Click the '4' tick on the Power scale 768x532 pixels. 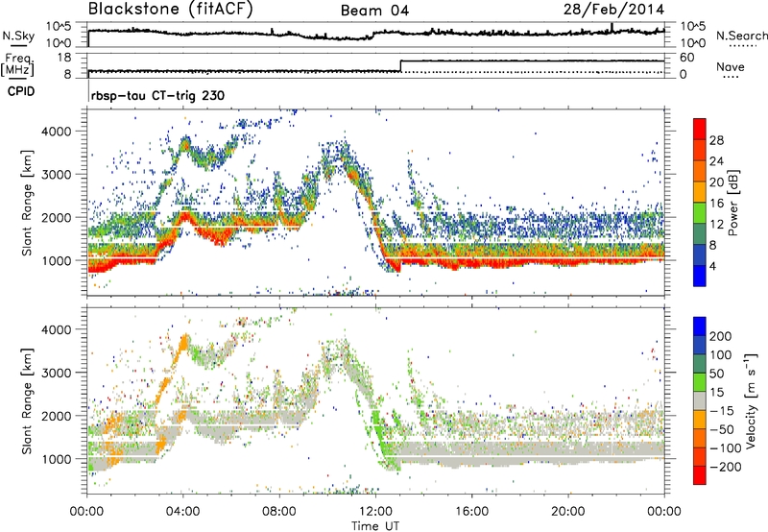712,266
